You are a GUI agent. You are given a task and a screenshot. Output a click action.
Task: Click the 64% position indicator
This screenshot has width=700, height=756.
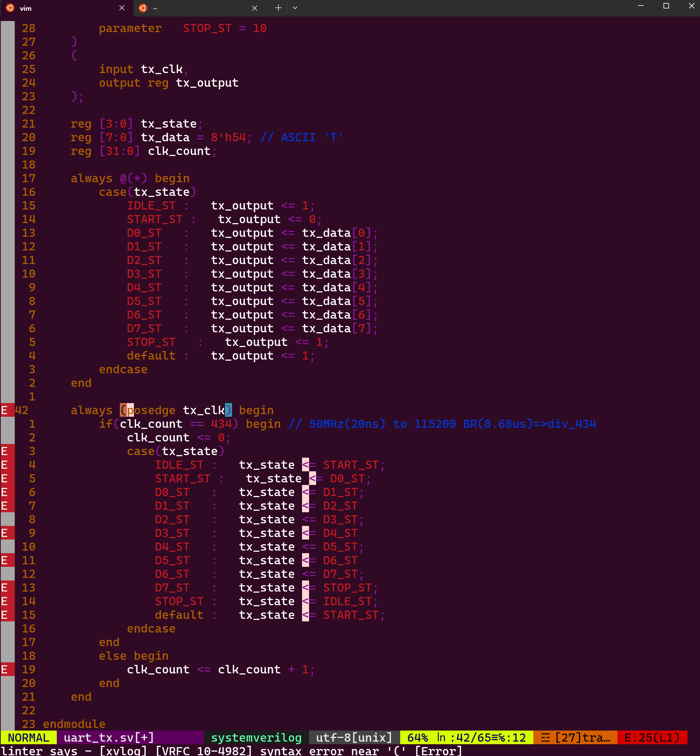coord(417,738)
